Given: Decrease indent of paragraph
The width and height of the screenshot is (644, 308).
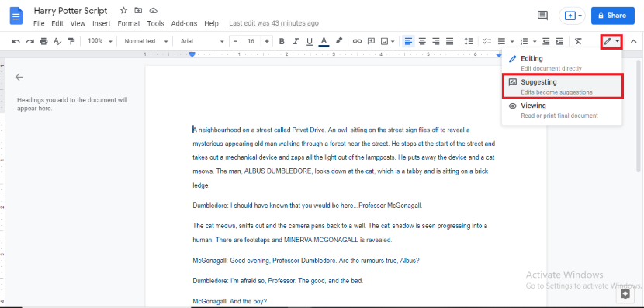Looking at the screenshot, I should (x=545, y=41).
